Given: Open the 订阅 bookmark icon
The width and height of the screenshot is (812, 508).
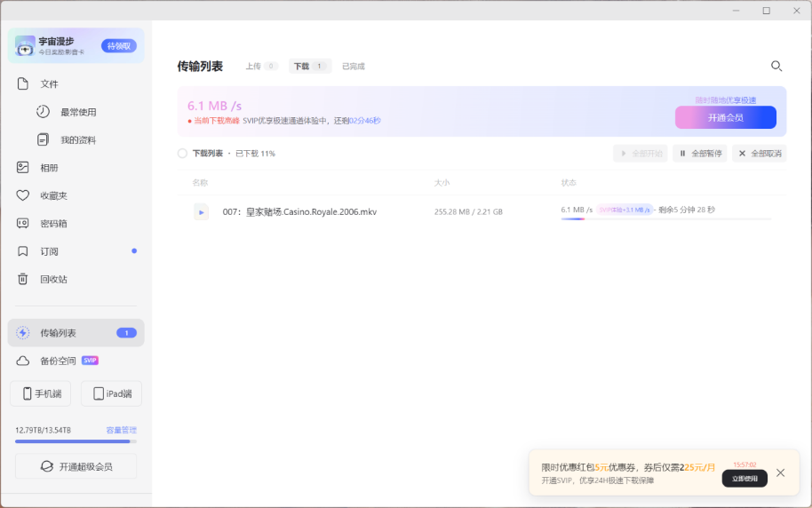Looking at the screenshot, I should coord(22,251).
